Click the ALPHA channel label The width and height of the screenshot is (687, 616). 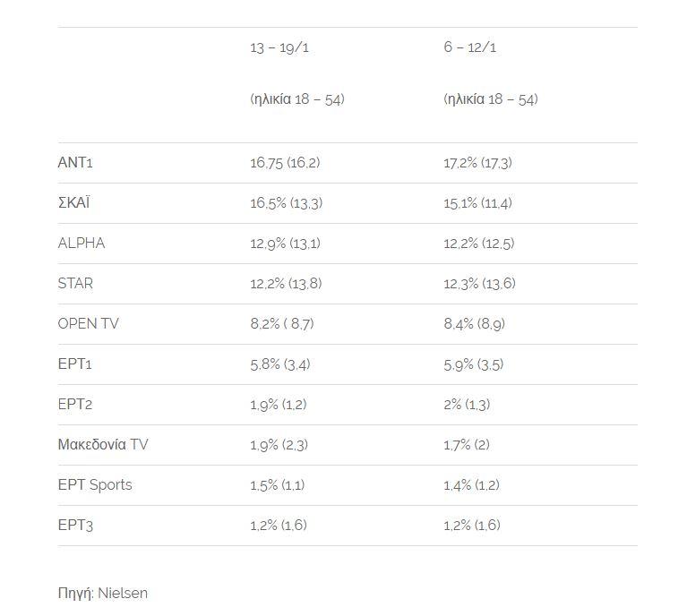(81, 244)
